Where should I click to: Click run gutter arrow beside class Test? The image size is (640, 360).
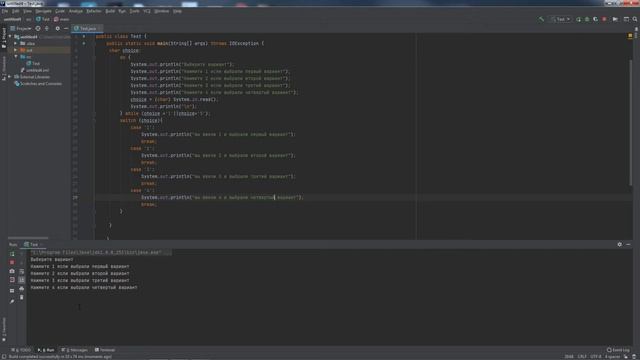84,36
